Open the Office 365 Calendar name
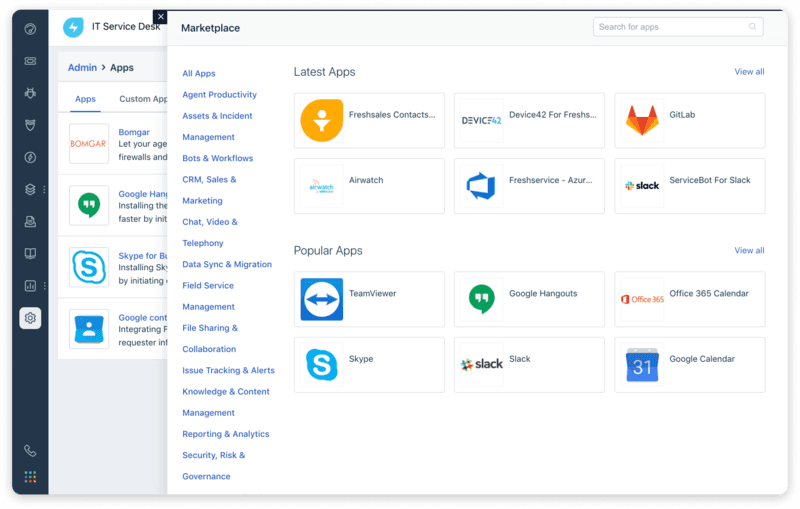 (709, 293)
